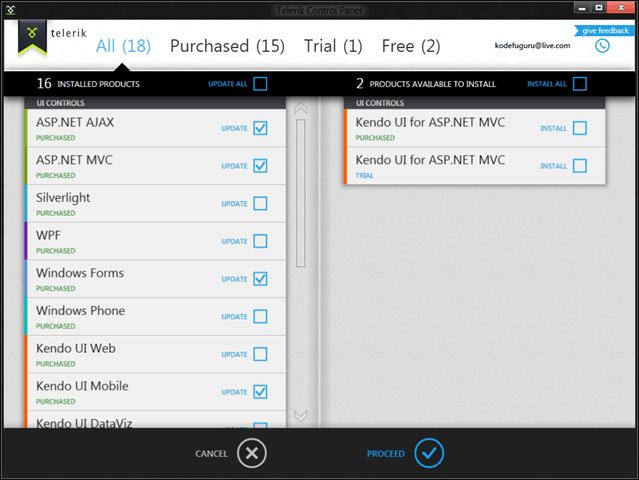Image resolution: width=639 pixels, height=480 pixels.
Task: Minimize the Telerik Control Panel window
Action: pos(582,7)
